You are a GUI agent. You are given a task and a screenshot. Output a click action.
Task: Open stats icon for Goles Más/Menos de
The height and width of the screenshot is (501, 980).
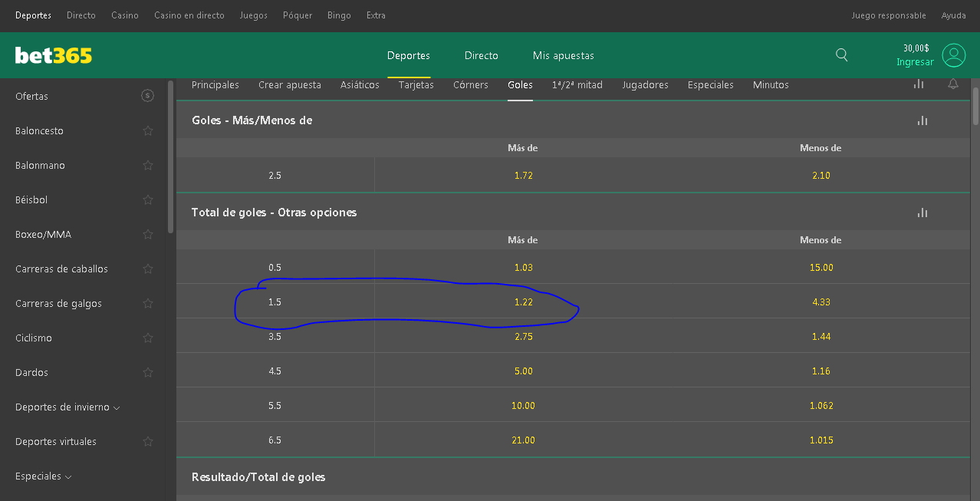pyautogui.click(x=922, y=120)
